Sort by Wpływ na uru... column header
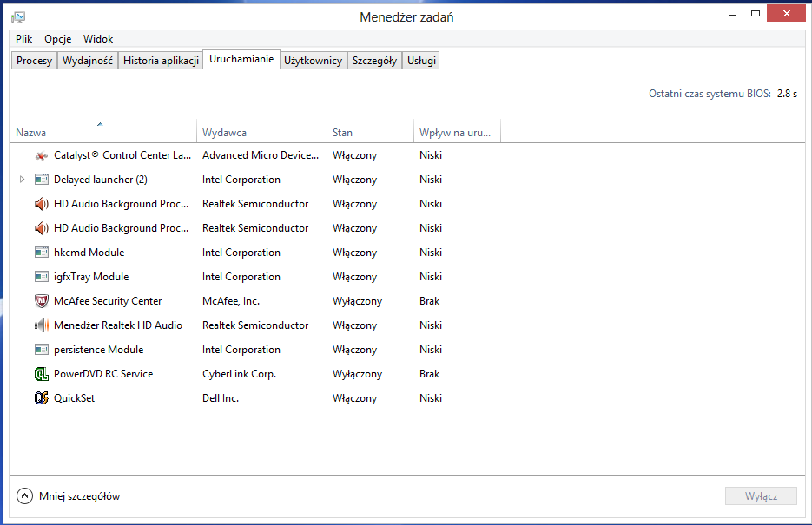812x525 pixels. (458, 132)
